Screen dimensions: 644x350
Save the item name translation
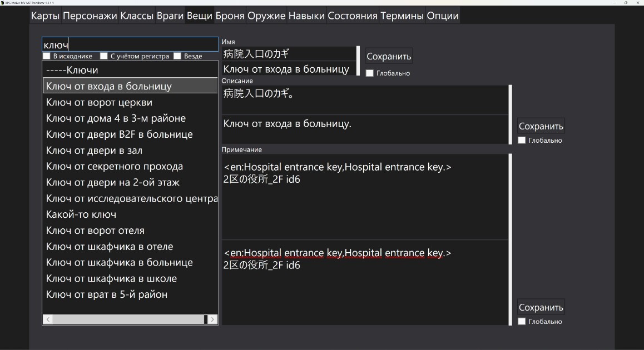389,56
